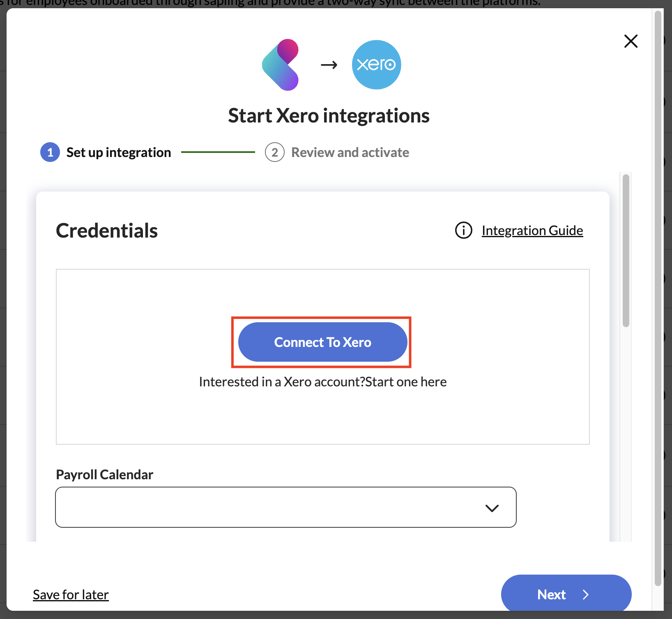Click the Next button label
The width and height of the screenshot is (672, 619).
click(x=551, y=595)
